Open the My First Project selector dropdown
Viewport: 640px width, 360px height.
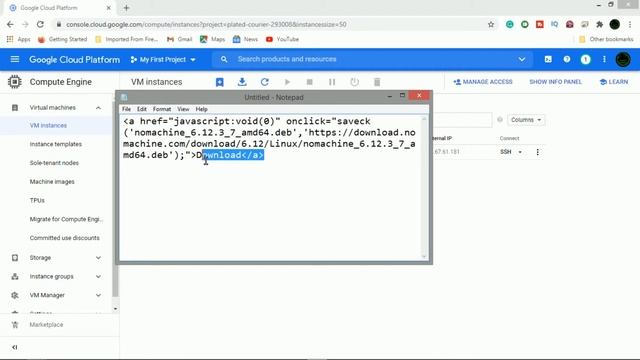click(x=163, y=60)
